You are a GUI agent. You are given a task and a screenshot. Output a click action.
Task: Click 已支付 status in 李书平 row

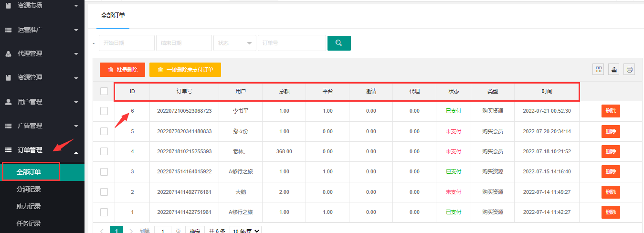point(454,111)
